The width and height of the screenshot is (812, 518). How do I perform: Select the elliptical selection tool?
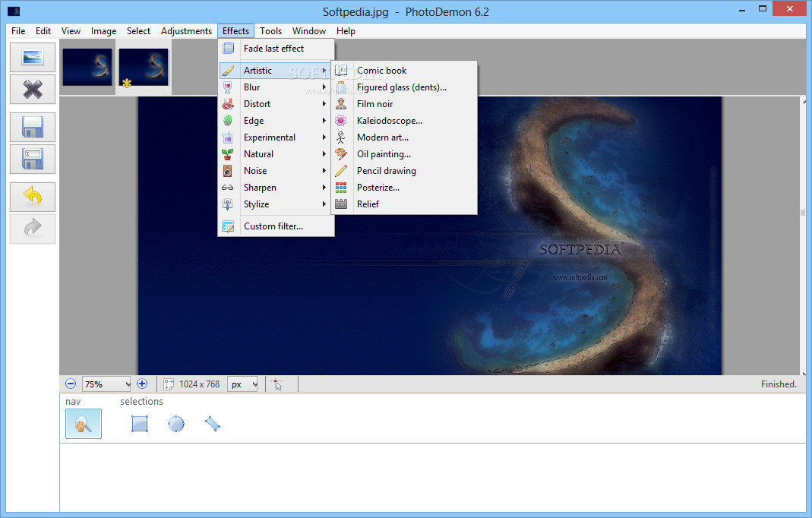(176, 424)
